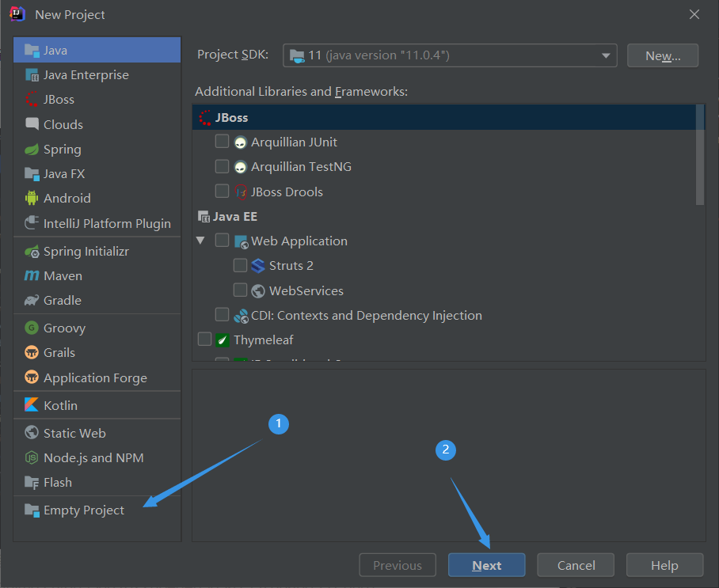
Task: Click the Java EE group icon
Action: pyautogui.click(x=204, y=216)
